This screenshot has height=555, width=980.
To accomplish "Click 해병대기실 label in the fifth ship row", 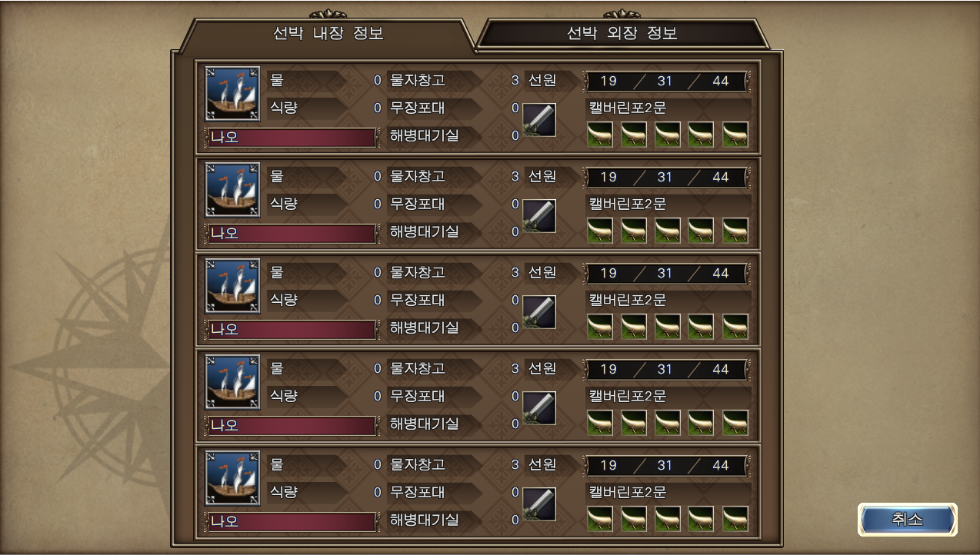I will [425, 520].
